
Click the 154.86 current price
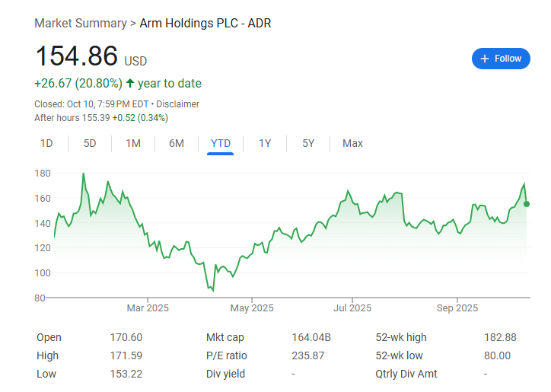[x=76, y=57]
